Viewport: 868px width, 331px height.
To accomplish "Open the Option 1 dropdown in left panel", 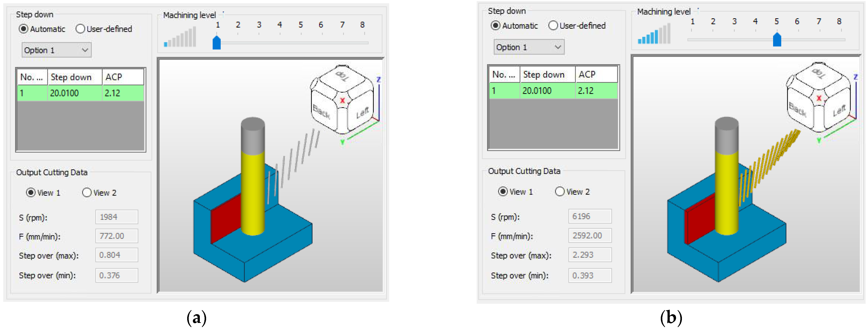I will coord(56,50).
